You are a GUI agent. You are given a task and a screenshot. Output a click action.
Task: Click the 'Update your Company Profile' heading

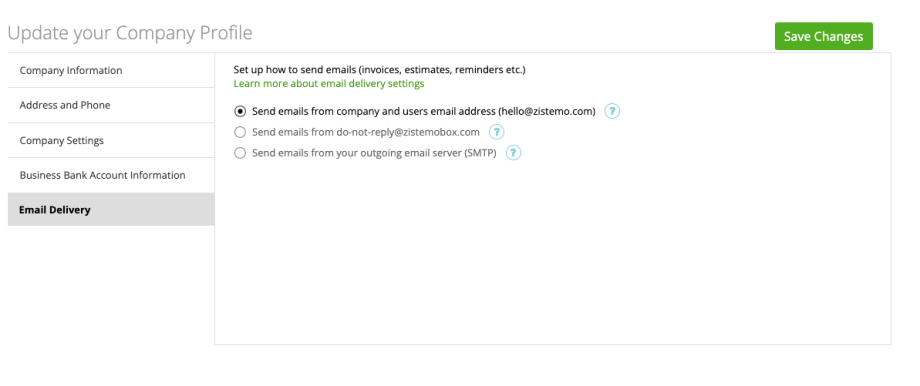tap(130, 33)
